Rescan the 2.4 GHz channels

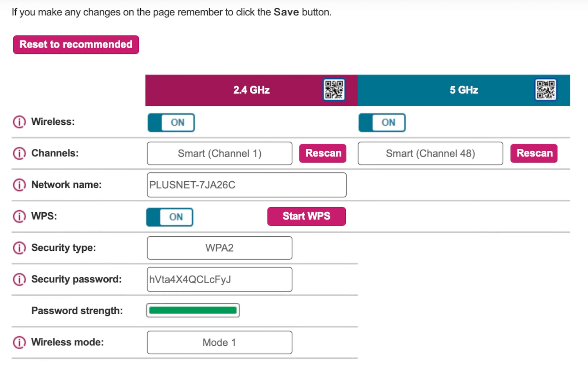pyautogui.click(x=323, y=153)
